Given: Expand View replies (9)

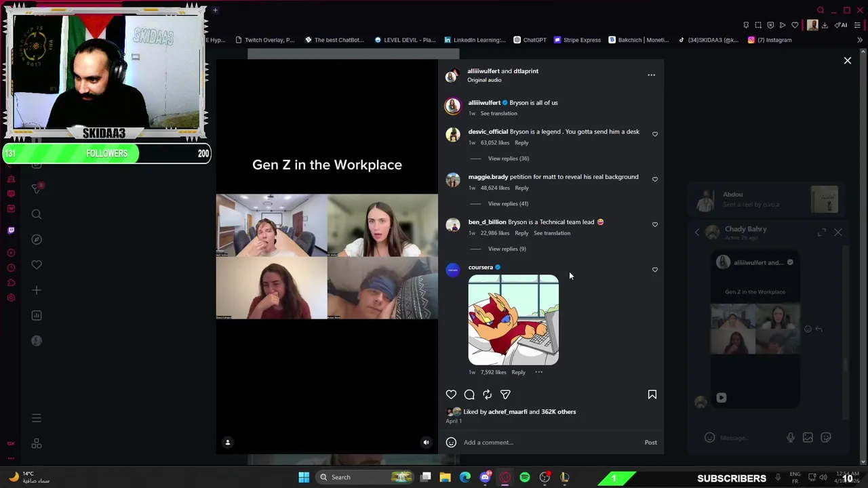Looking at the screenshot, I should tap(507, 249).
